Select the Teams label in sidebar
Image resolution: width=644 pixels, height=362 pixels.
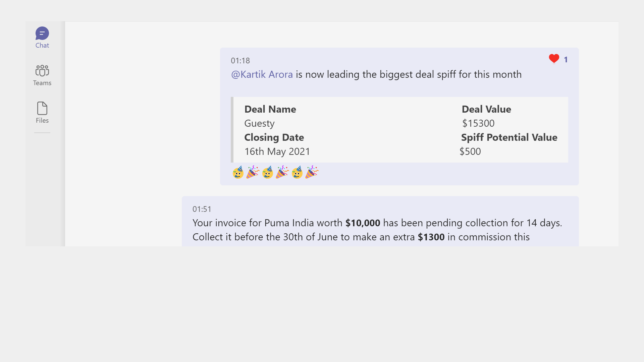click(42, 83)
